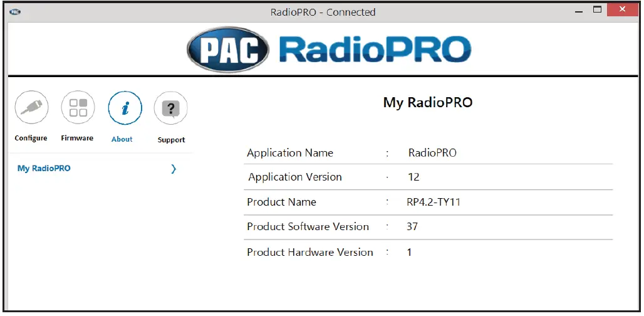Click the Application Version label
This screenshot has width=644, height=316.
(x=295, y=177)
